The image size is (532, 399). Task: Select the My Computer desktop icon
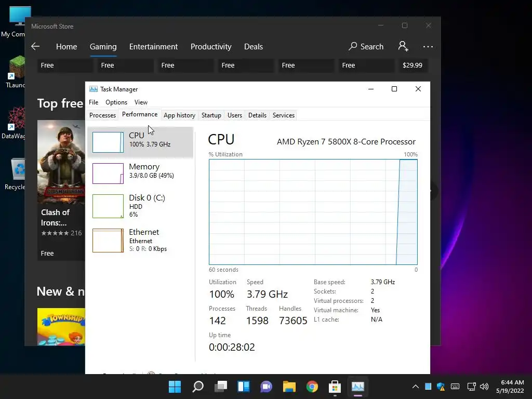14,22
